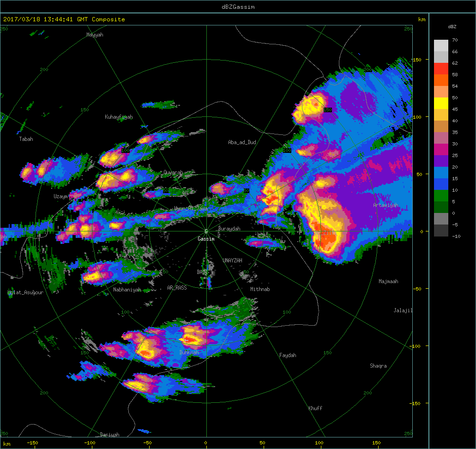Click the 'Uglat_Asugour' city label
This screenshot has width=476, height=449.
click(x=25, y=292)
